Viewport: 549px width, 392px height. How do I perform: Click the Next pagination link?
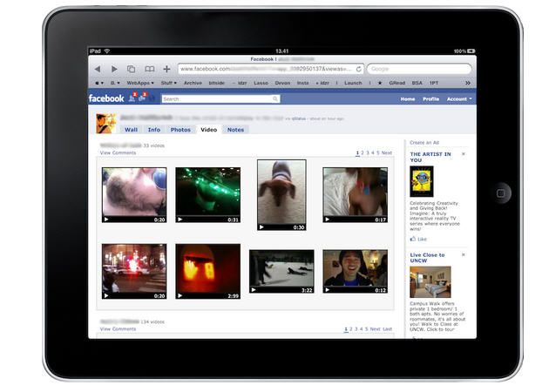click(387, 152)
